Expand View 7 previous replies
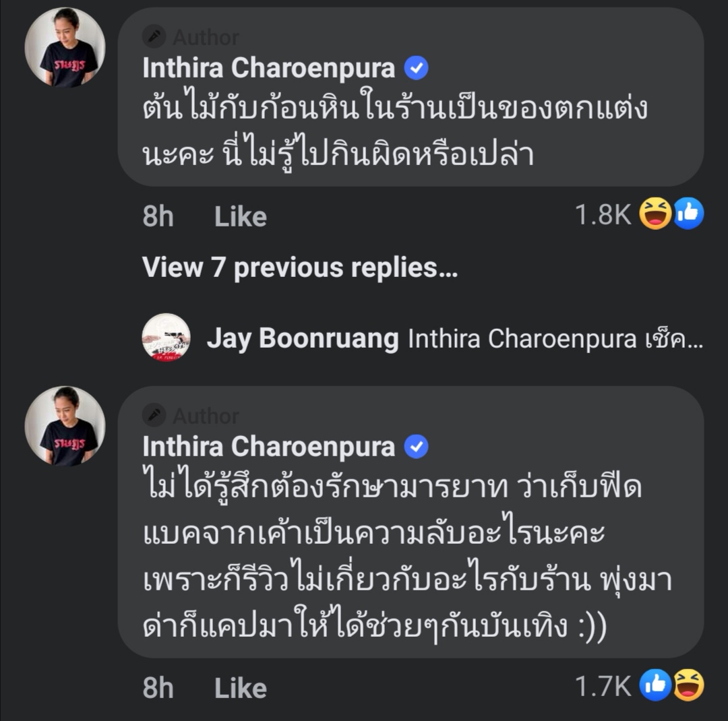 tap(300, 268)
